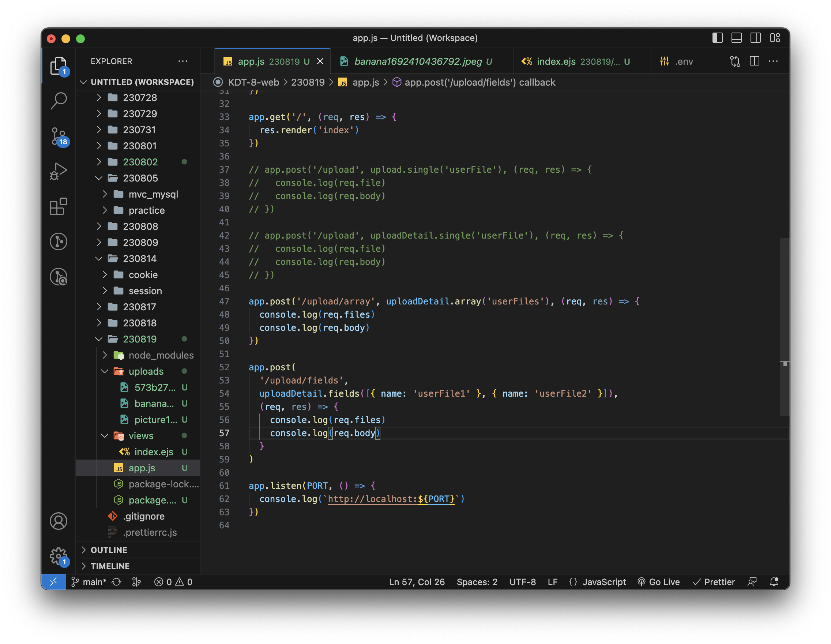This screenshot has height=644, width=831.
Task: Open the Git Graph activity bar icon
Action: click(x=58, y=242)
